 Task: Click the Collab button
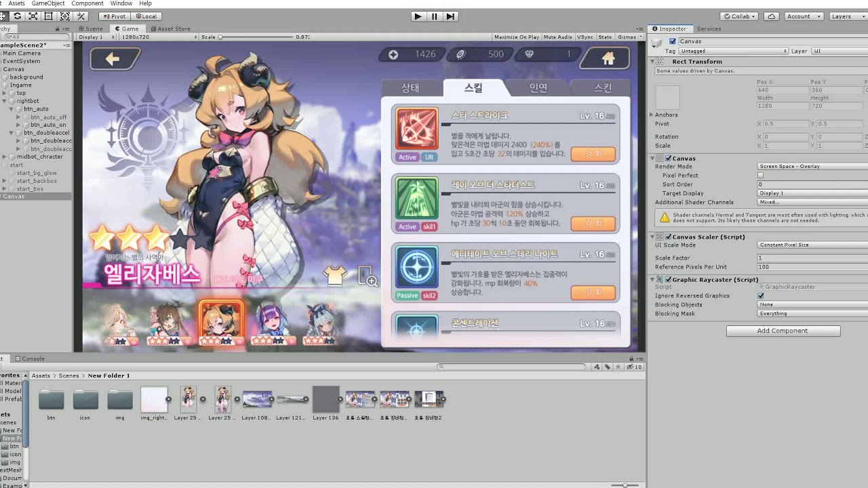click(740, 16)
